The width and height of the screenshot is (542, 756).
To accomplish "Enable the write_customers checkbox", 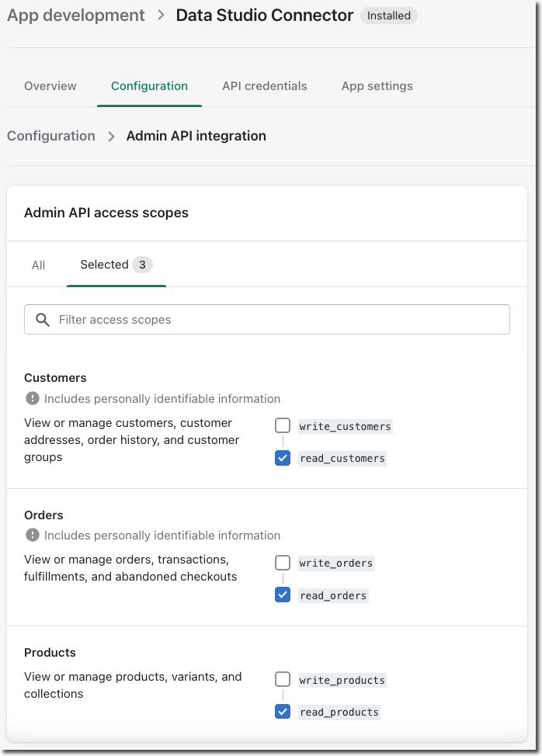I will click(x=283, y=425).
